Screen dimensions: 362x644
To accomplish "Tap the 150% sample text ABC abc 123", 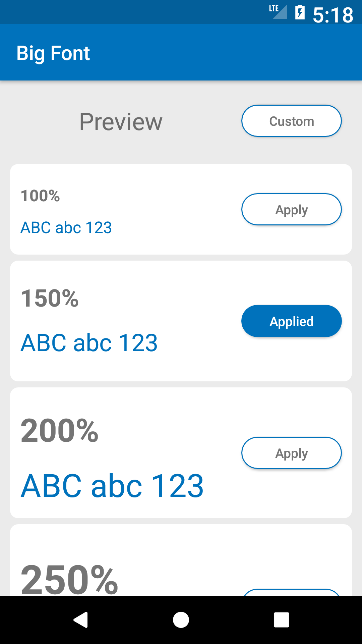I will (x=89, y=342).
